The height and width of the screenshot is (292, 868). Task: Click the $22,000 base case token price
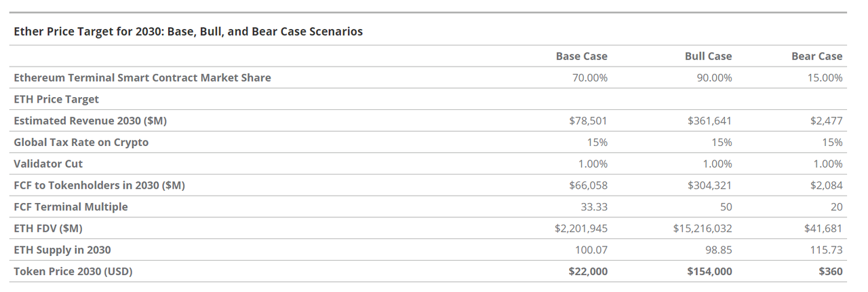pos(588,272)
